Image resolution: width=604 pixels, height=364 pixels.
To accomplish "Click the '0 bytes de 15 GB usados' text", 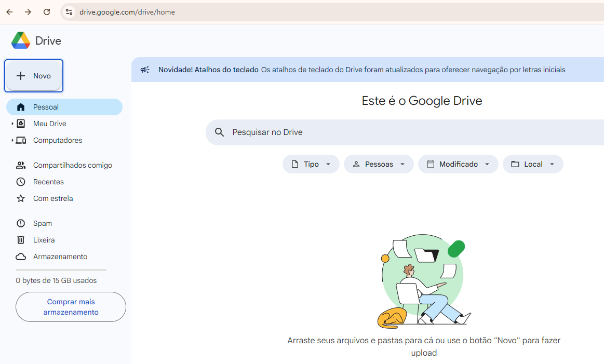I will coord(56,280).
